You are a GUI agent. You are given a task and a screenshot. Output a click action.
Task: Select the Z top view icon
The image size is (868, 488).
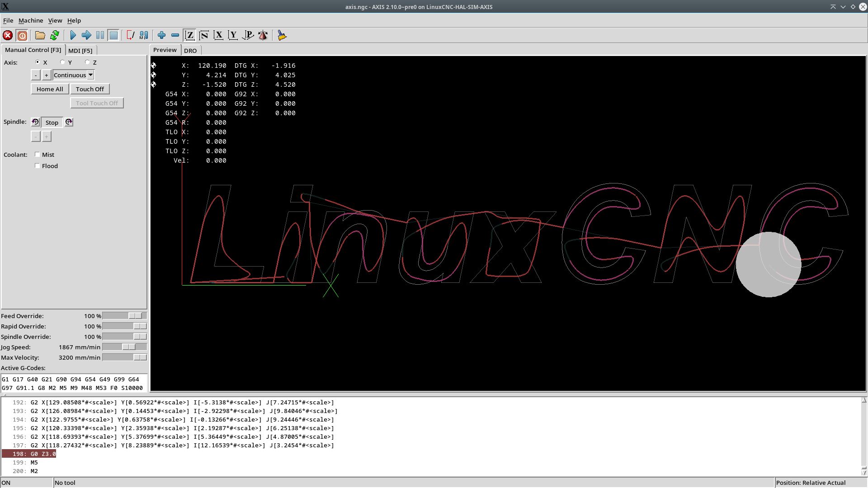[x=190, y=35]
